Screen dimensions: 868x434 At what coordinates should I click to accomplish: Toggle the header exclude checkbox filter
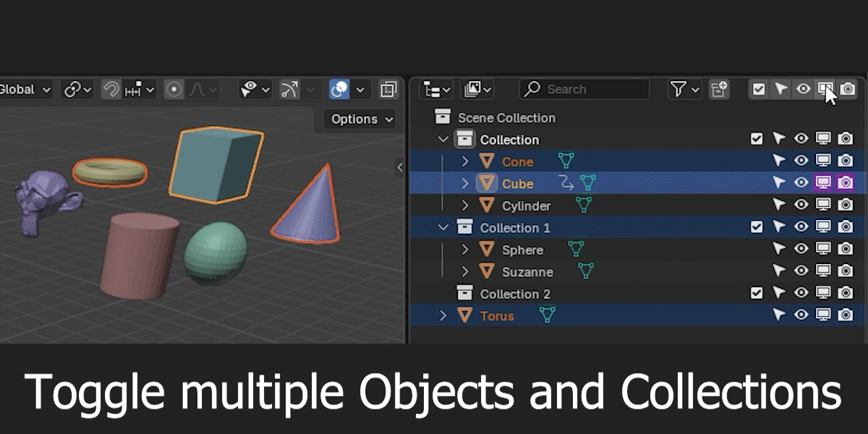point(759,89)
